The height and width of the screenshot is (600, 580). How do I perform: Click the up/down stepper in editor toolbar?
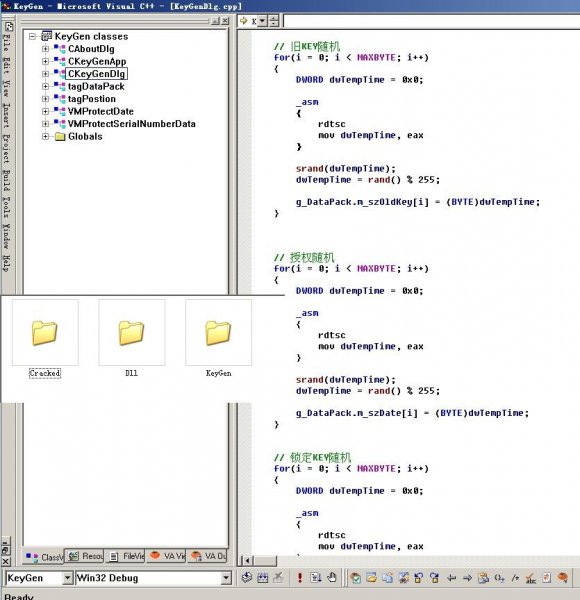pyautogui.click(x=274, y=21)
